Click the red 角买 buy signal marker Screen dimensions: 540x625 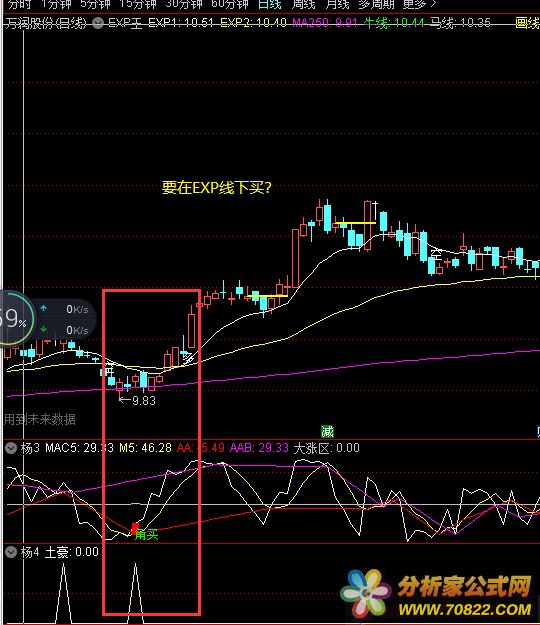135,529
